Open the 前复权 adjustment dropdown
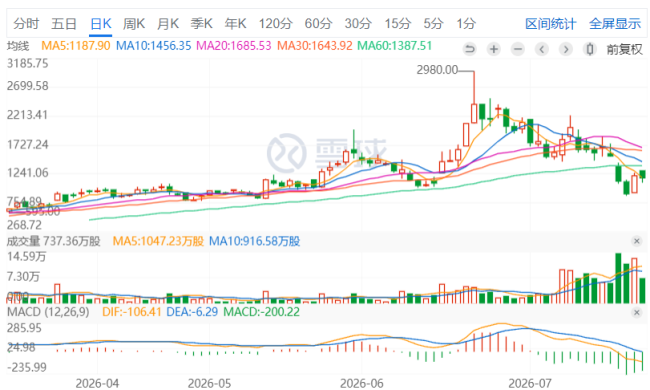Image resolution: width=650 pixels, height=390 pixels. (624, 50)
